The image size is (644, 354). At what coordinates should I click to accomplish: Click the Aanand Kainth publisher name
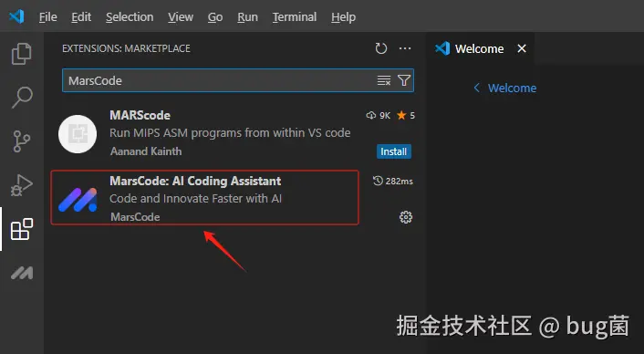point(146,151)
